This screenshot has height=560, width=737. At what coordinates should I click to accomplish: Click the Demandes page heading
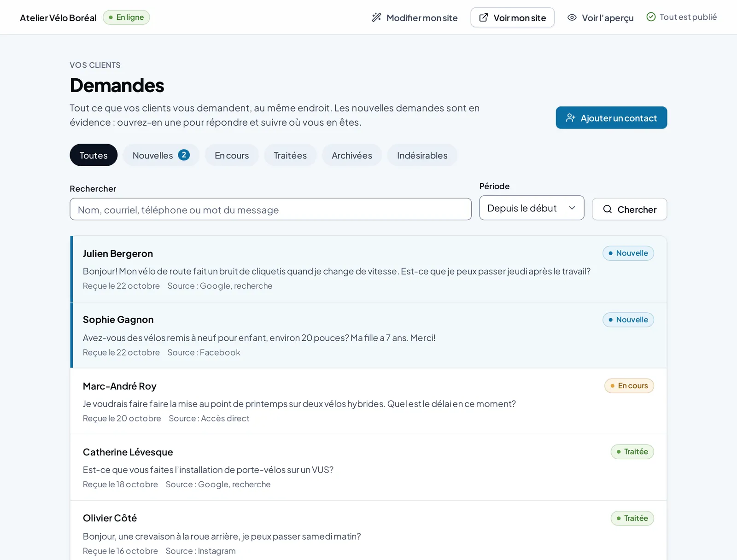click(x=117, y=85)
